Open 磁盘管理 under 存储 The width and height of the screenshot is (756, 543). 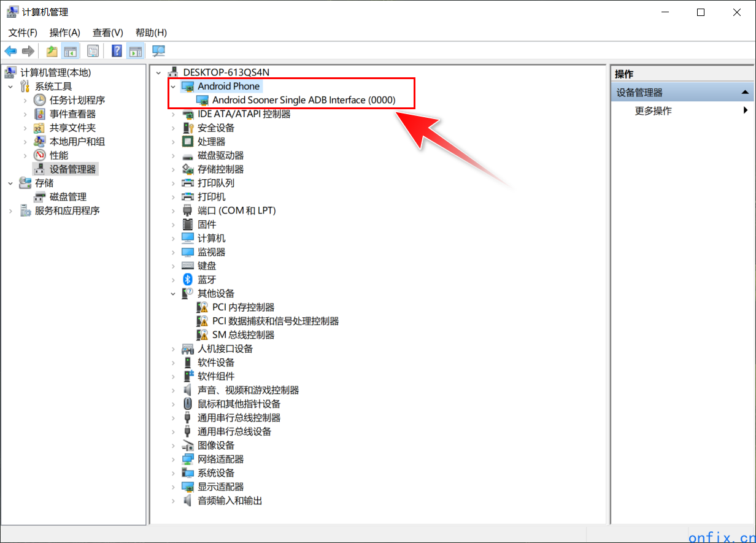(67, 197)
